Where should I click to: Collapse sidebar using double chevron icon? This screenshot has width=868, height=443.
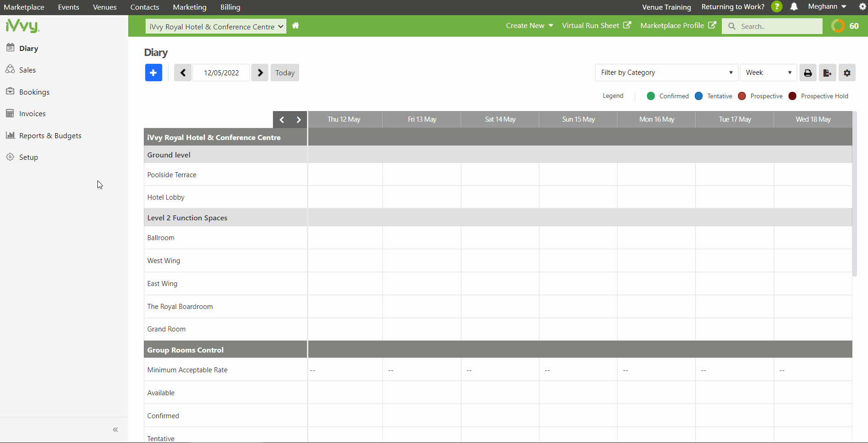point(115,430)
